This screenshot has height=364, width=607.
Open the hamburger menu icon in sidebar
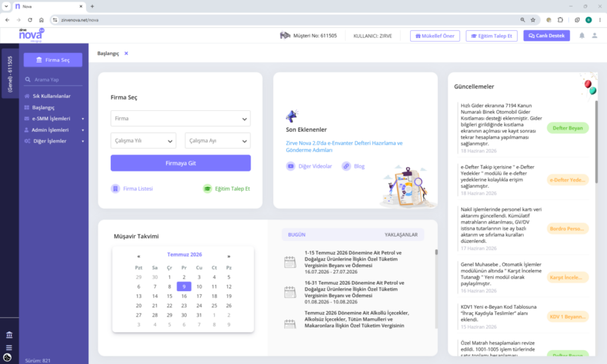(9, 347)
